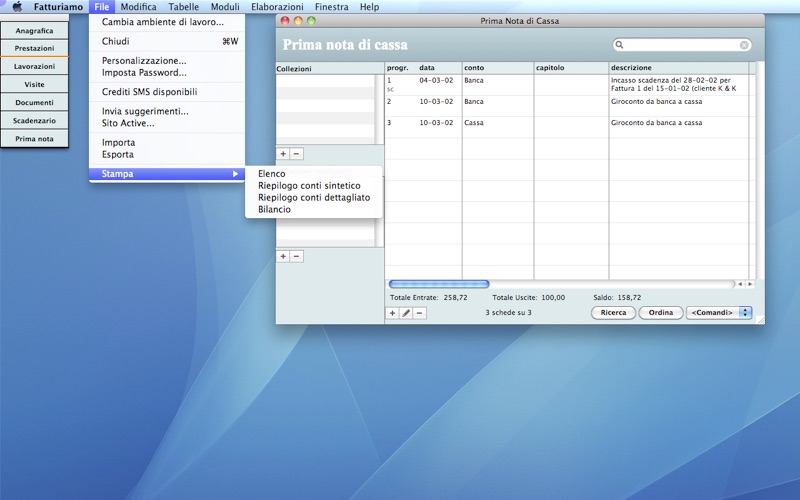Open the Elaborazioni menu
This screenshot has height=500, width=800.
(x=277, y=7)
